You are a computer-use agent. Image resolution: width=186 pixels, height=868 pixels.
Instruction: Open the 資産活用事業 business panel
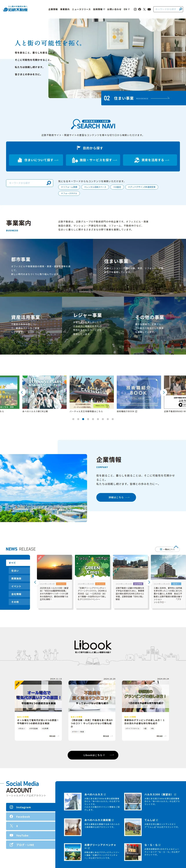click(31, 325)
